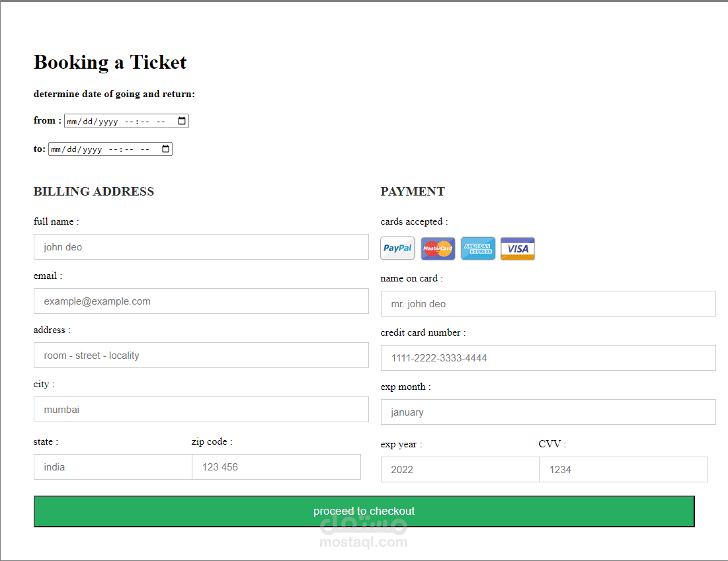The height and width of the screenshot is (561, 728).
Task: Select the MasterCard icon
Action: (x=437, y=248)
